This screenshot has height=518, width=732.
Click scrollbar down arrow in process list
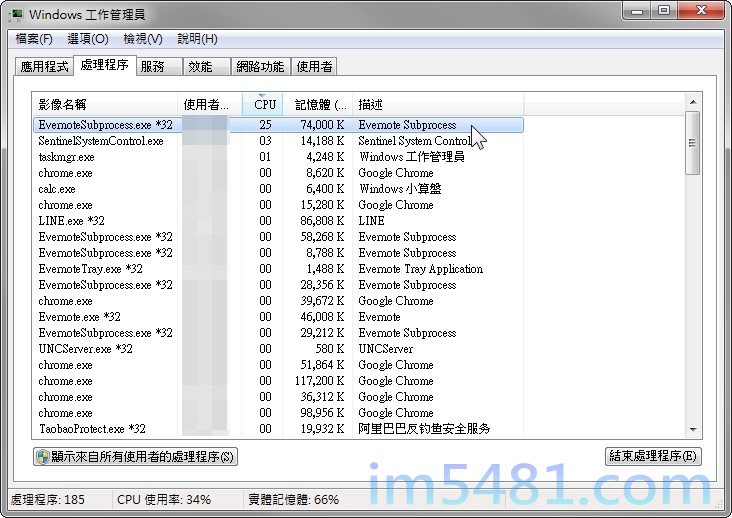pyautogui.click(x=693, y=429)
